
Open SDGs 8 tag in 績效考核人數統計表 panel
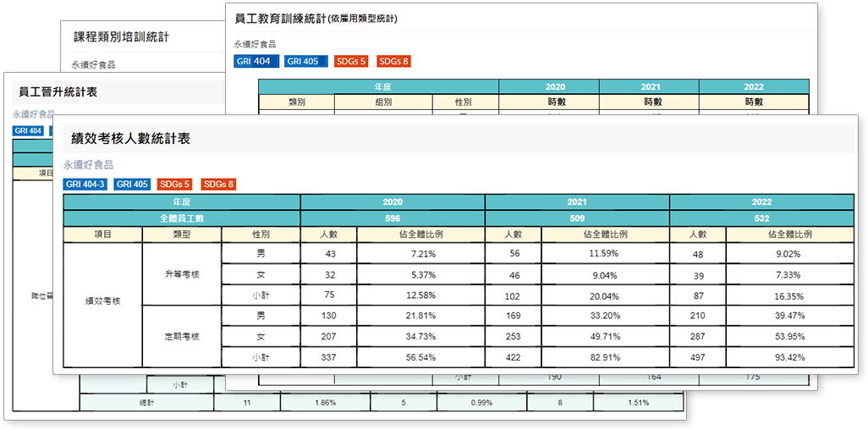pyautogui.click(x=219, y=184)
